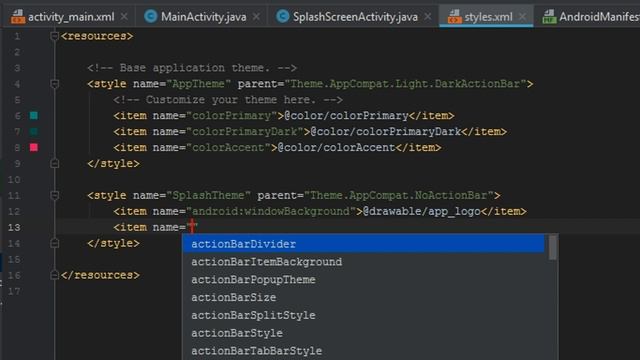Click the SplashTheme closing style fold marker
The image size is (640, 360).
[54, 243]
